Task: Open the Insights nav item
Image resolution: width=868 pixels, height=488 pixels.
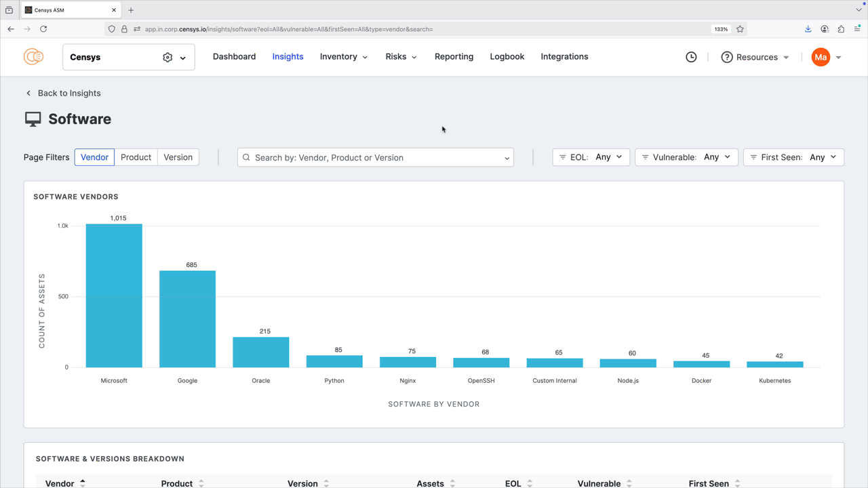Action: [x=288, y=57]
